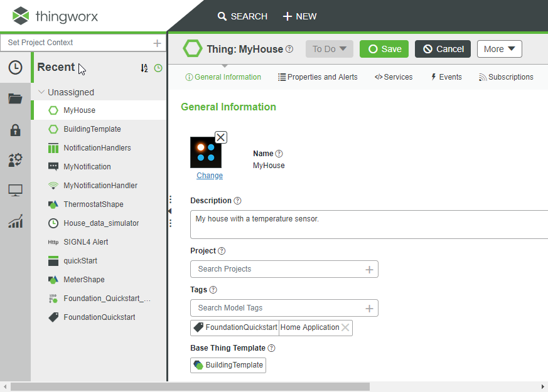Select BuildingTemplate in Recent list
The height and width of the screenshot is (392, 548).
pyautogui.click(x=99, y=129)
